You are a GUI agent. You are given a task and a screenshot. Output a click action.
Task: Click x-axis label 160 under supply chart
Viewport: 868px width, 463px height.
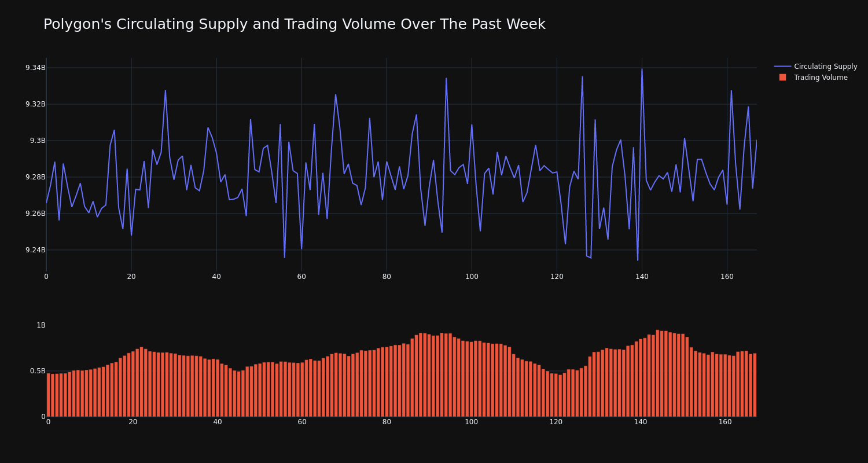pos(727,277)
